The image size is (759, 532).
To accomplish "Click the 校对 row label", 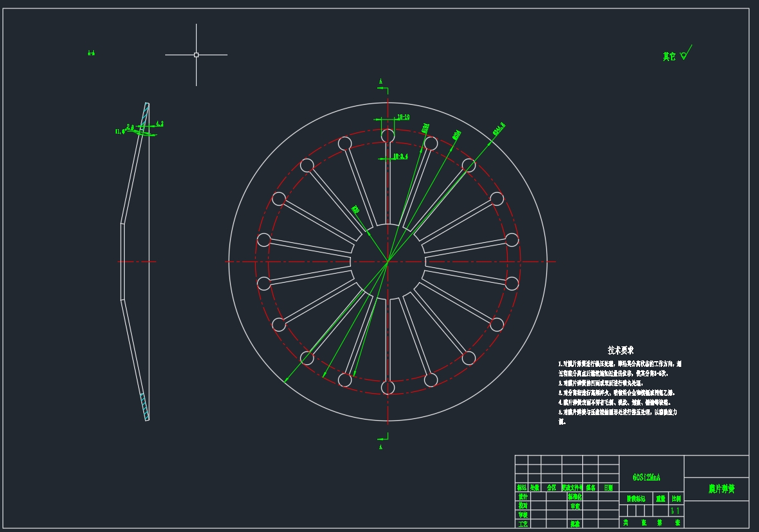I will [522, 506].
